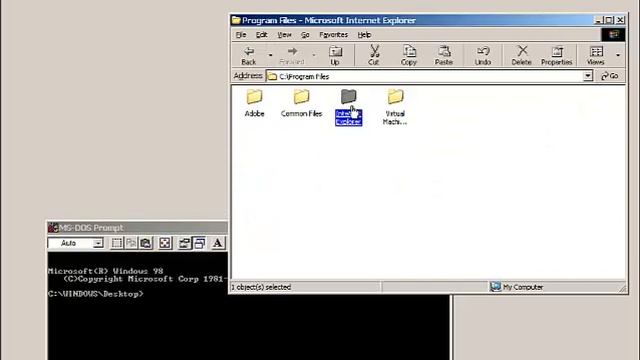The image size is (640, 360).
Task: Undo the last action
Action: pyautogui.click(x=483, y=56)
